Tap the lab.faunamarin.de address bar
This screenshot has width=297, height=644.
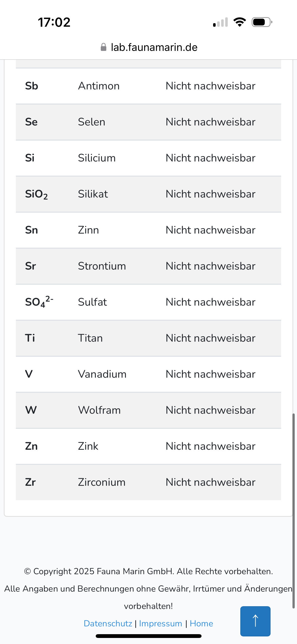(x=154, y=47)
